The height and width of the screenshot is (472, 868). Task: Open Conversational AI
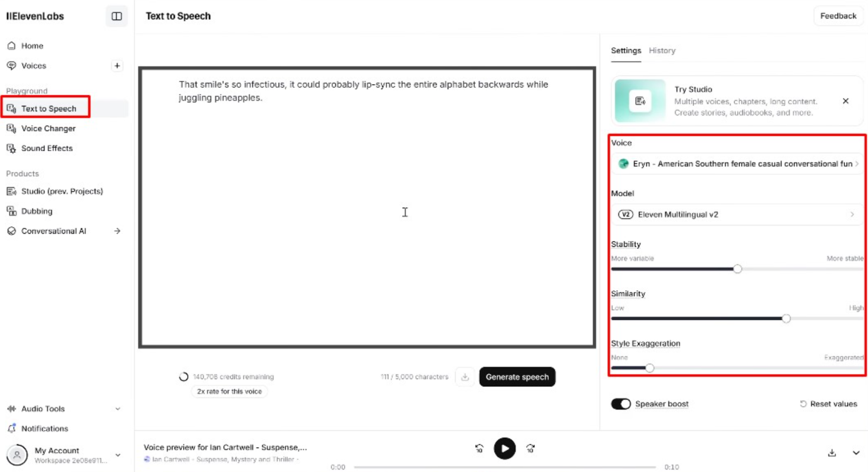(54, 231)
